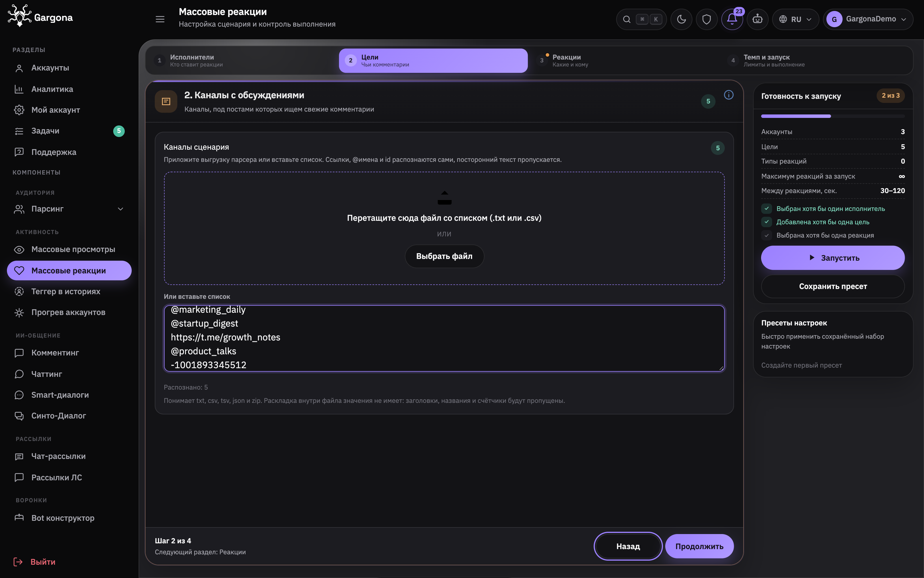This screenshot has height=578, width=924.
Task: Open Чат-рассылки section
Action: tap(69, 456)
